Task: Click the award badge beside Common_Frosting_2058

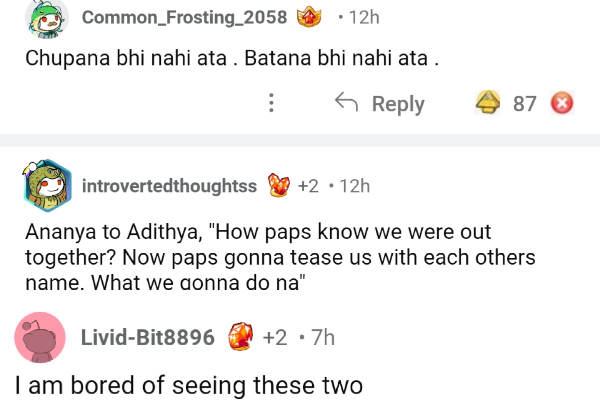Action: 313,18
